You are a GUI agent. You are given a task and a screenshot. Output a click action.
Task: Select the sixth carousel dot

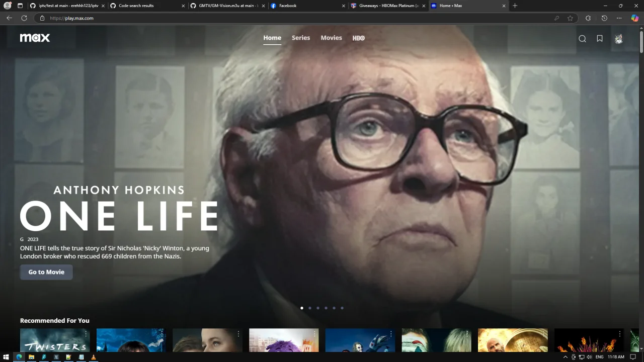coord(342,308)
